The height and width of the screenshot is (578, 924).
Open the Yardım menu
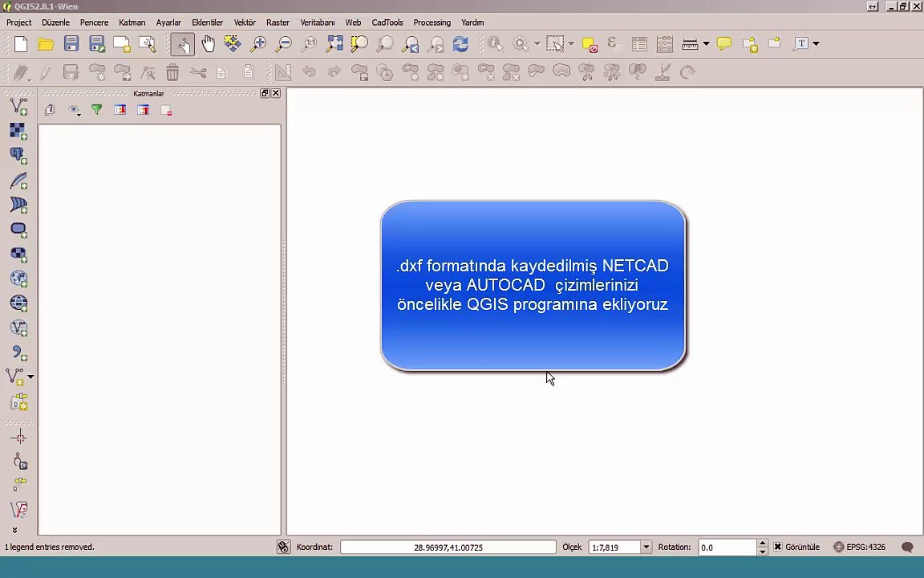pyautogui.click(x=472, y=22)
